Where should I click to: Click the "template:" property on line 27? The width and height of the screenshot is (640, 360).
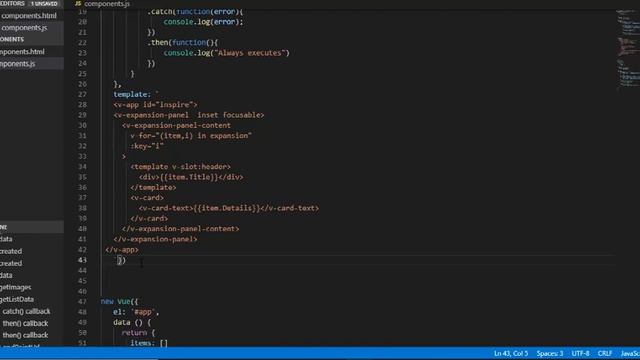132,94
